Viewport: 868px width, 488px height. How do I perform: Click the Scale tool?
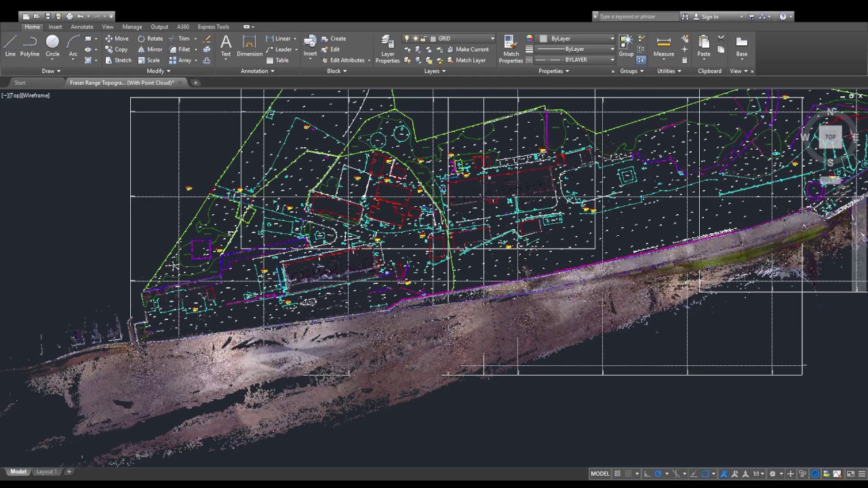click(x=149, y=60)
